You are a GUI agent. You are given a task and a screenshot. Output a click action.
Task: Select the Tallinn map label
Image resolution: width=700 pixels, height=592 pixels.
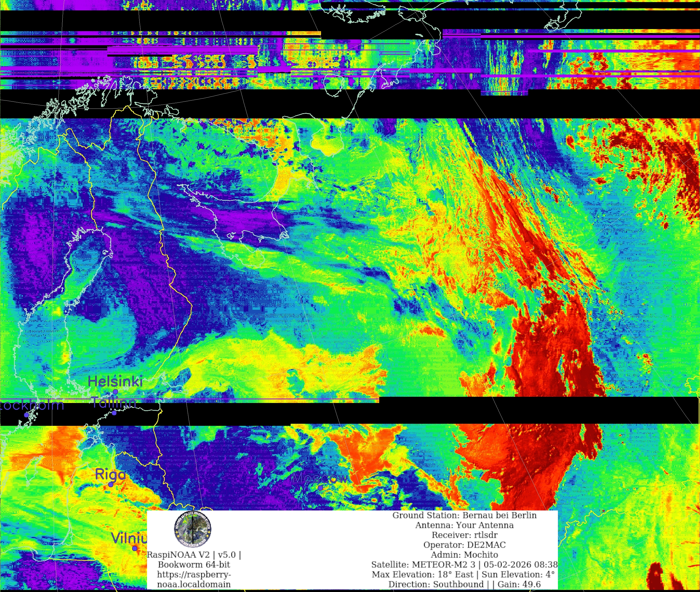click(x=114, y=402)
